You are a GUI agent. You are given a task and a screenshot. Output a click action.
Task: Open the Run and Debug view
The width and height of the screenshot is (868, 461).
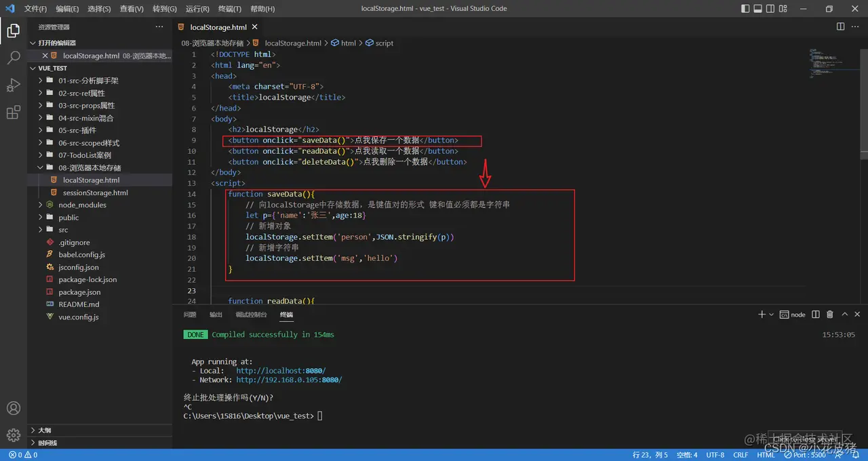tap(13, 85)
